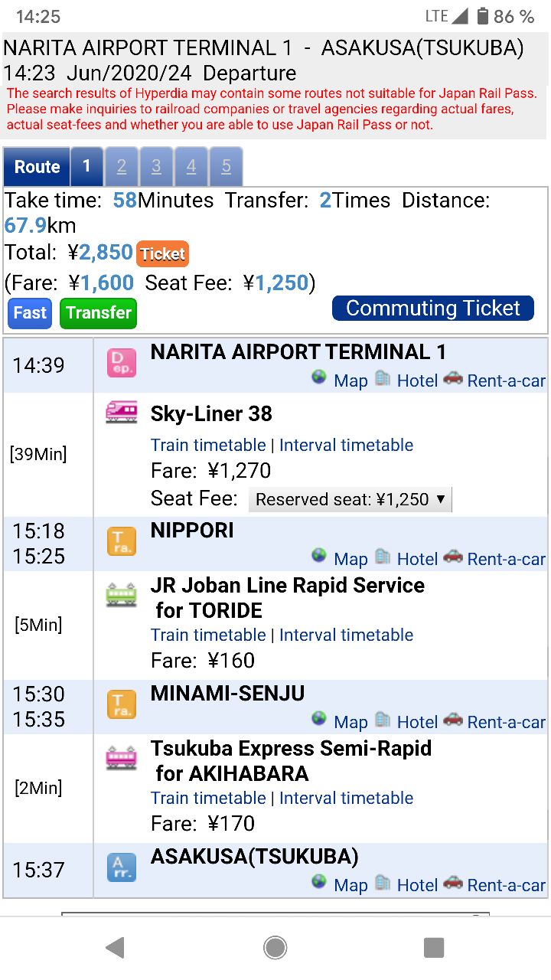The image size is (551, 980).
Task: Tap the hotel building icon for NIPPORI
Action: [x=383, y=556]
